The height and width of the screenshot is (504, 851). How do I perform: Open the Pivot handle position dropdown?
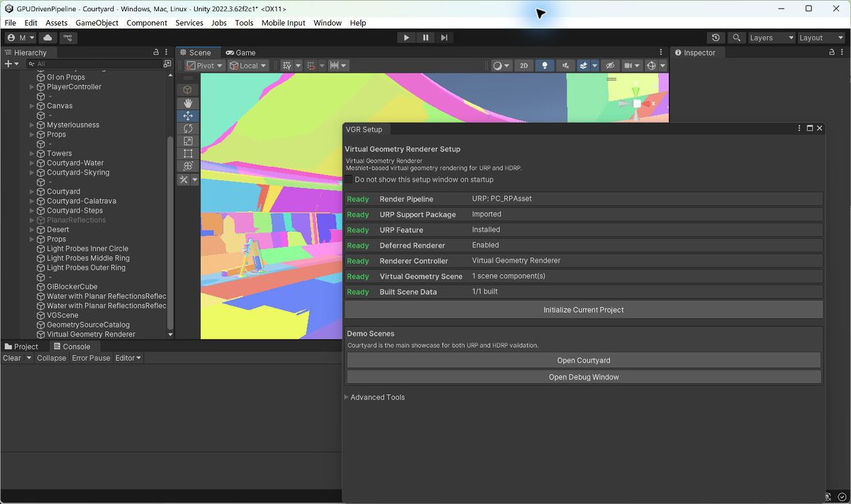[204, 65]
